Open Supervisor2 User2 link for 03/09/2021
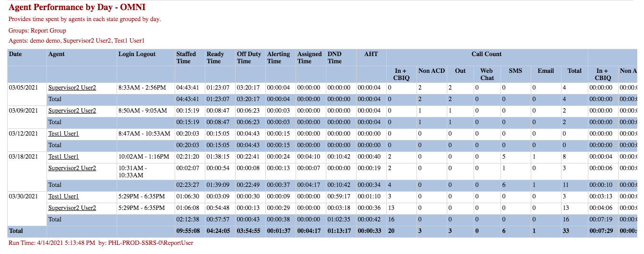 click(72, 111)
